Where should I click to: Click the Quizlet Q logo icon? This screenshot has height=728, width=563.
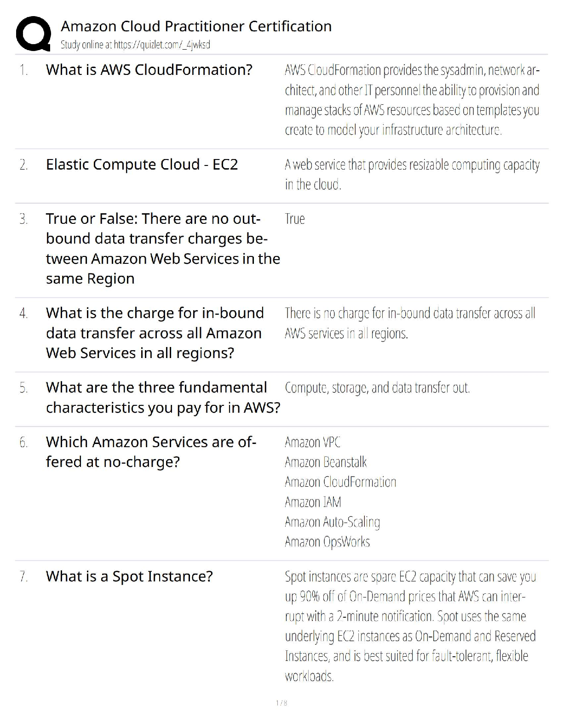[33, 34]
